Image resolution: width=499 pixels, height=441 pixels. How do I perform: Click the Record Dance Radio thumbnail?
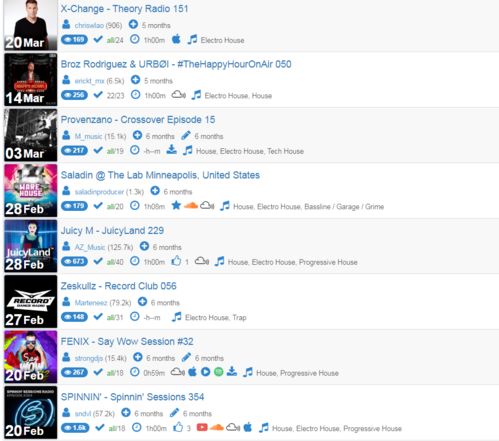click(31, 302)
